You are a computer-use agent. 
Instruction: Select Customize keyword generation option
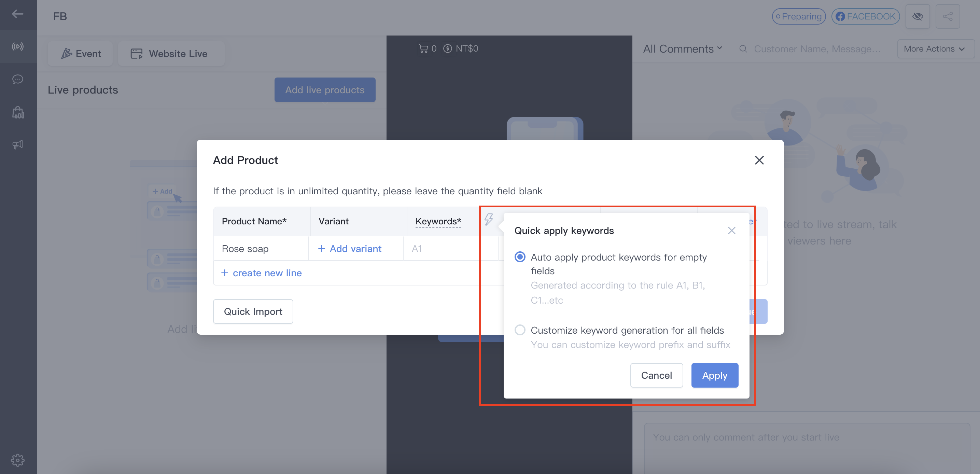coord(520,330)
